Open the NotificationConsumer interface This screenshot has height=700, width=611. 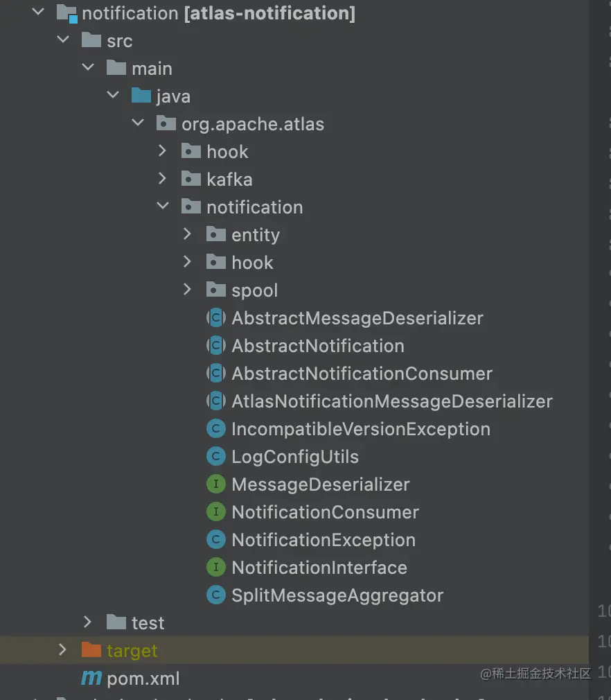coord(325,512)
